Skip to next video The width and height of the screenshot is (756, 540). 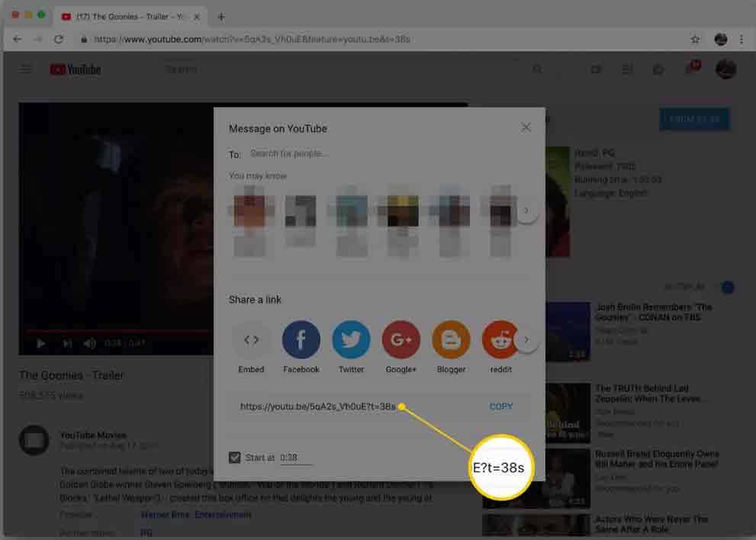pos(67,343)
